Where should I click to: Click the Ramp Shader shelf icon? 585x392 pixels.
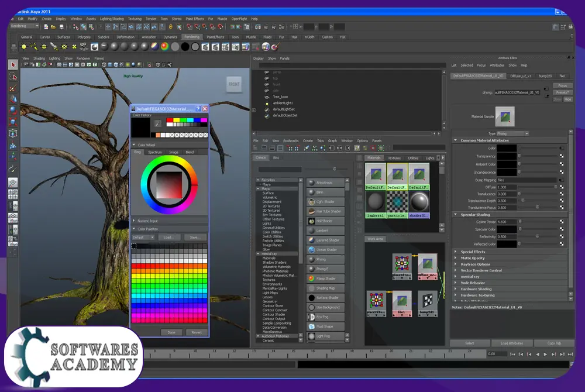pyautogui.click(x=164, y=47)
